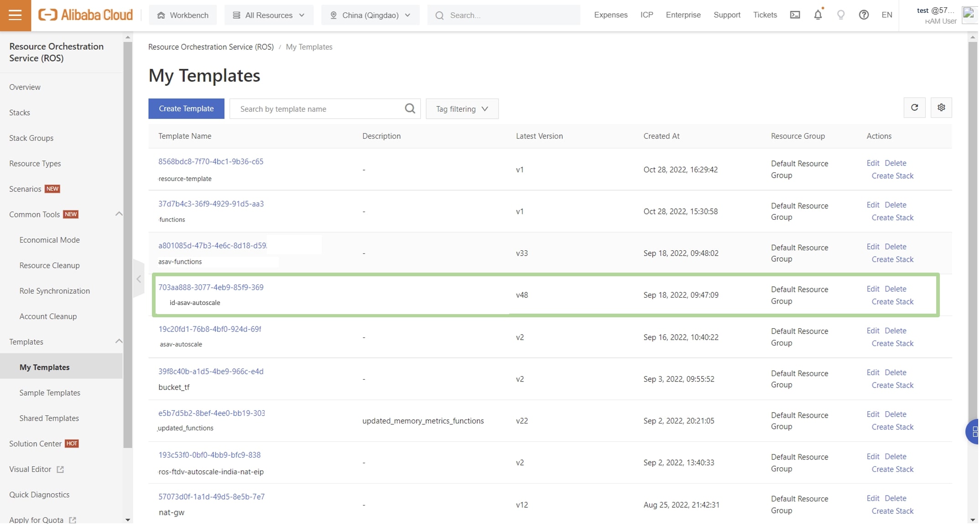980x527 pixels.
Task: Open the Cloud Shell terminal icon
Action: pos(795,15)
